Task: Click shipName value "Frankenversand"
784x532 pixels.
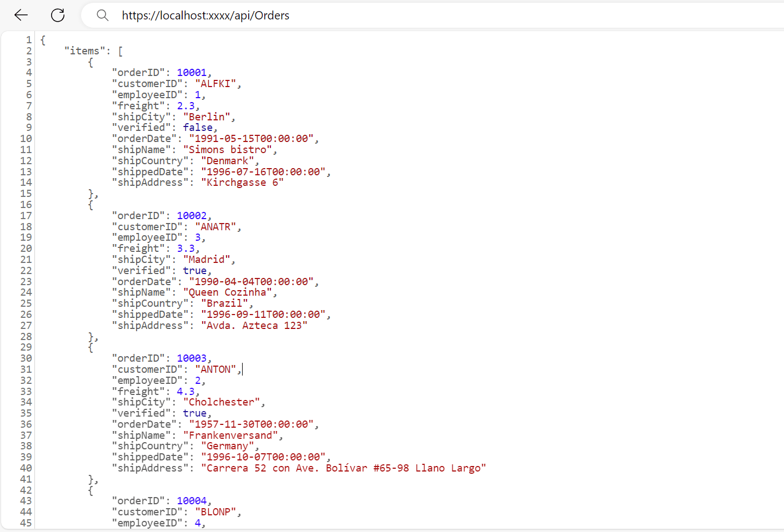Action: (x=230, y=435)
